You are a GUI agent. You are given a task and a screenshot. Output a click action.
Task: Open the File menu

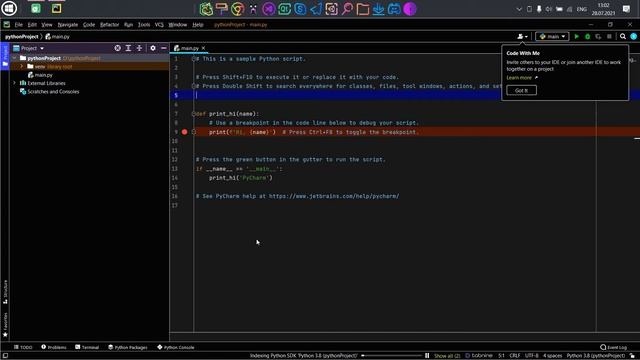pos(19,24)
